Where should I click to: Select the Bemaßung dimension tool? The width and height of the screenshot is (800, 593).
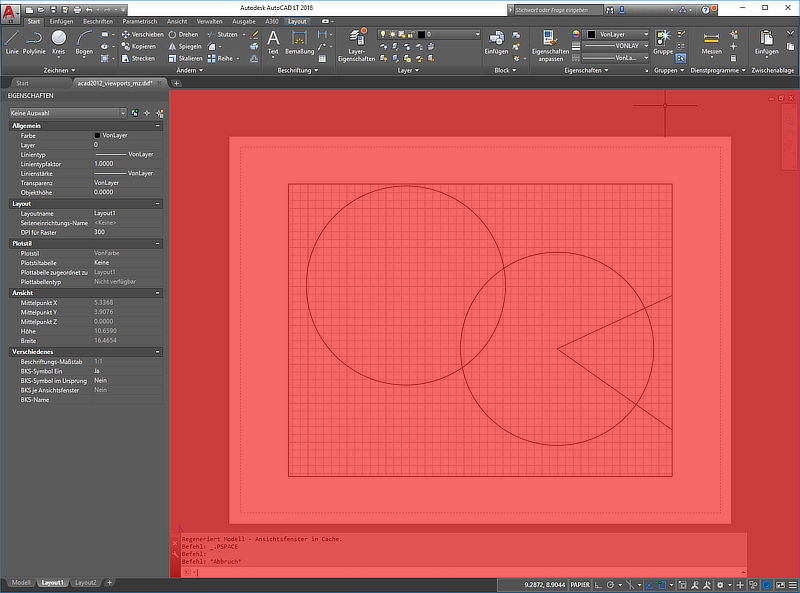[x=299, y=42]
